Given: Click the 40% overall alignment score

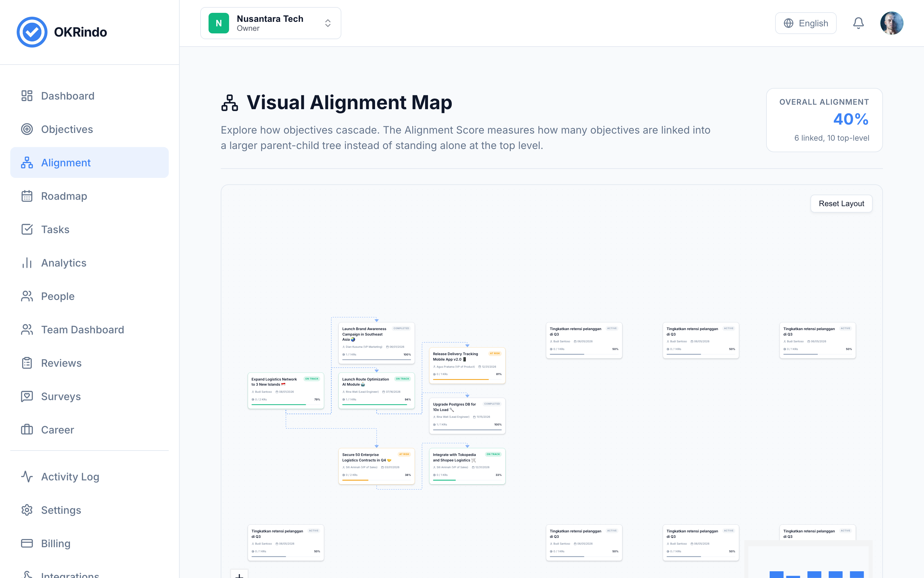Looking at the screenshot, I should pyautogui.click(x=851, y=119).
